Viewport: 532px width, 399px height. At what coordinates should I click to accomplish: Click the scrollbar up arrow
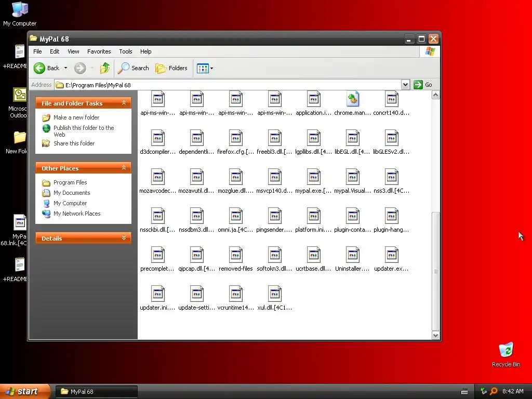click(x=436, y=95)
